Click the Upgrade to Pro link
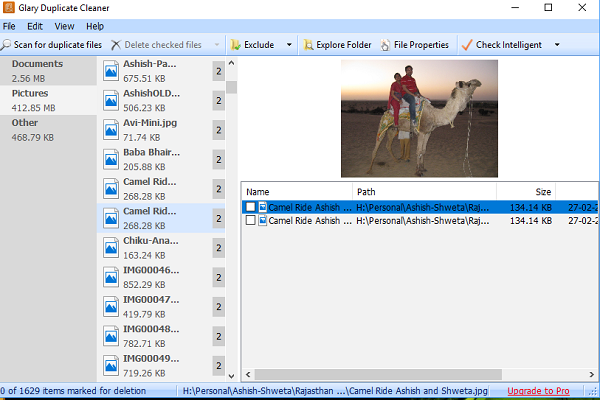 (x=538, y=391)
